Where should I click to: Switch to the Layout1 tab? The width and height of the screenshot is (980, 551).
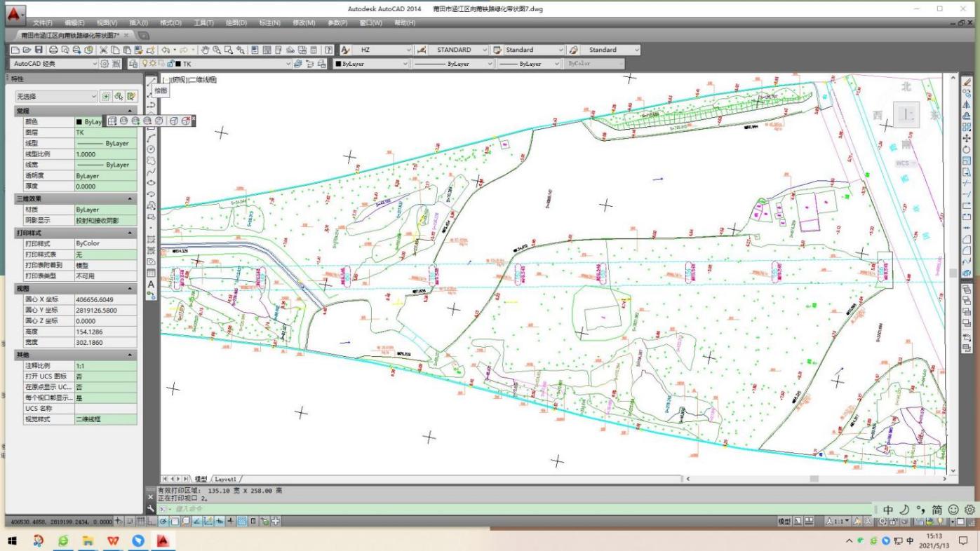225,479
